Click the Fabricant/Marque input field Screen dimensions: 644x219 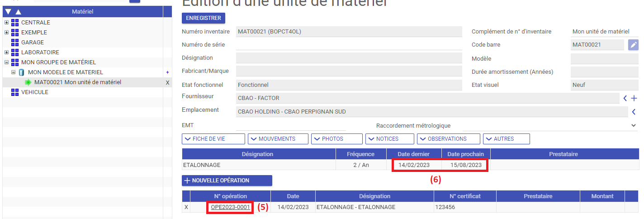(349, 71)
